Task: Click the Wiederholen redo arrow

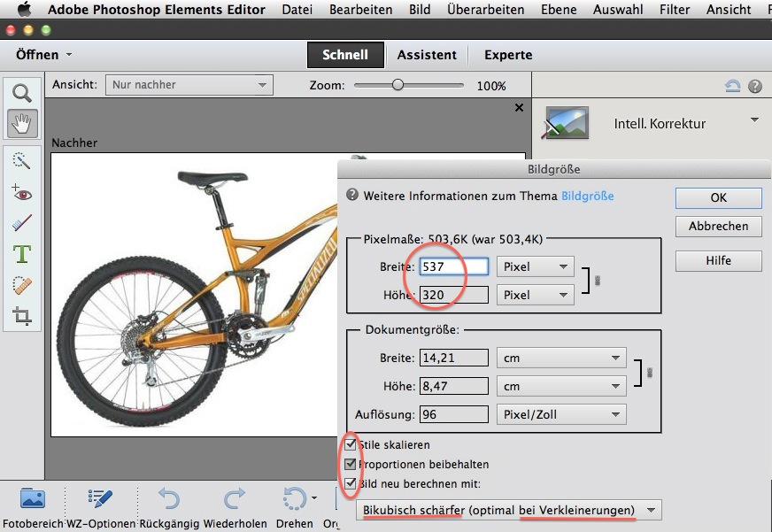Action: [235, 498]
